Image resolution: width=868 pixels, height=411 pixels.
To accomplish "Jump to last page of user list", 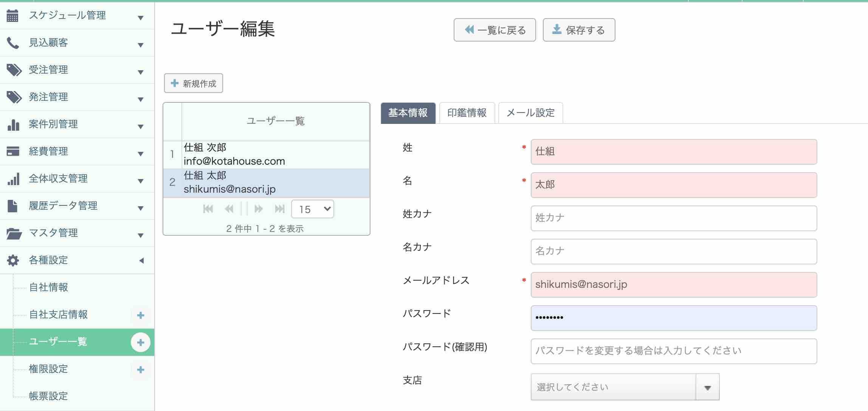I will pyautogui.click(x=279, y=209).
